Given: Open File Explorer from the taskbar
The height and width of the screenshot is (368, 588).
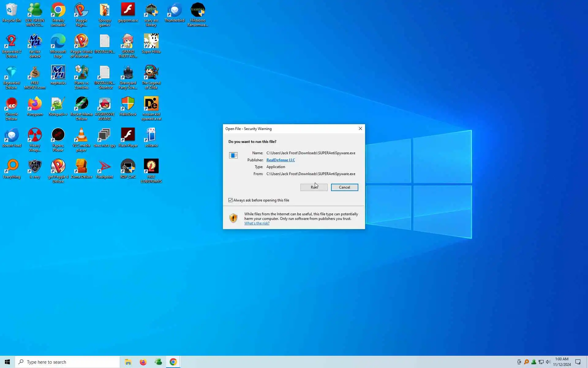Looking at the screenshot, I should (128, 362).
